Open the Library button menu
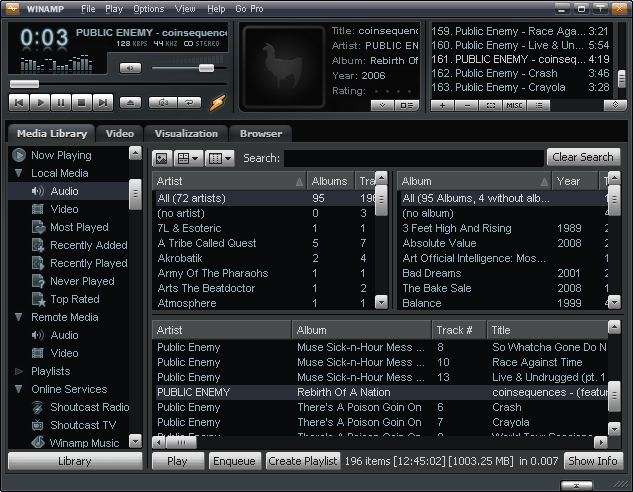633x492 pixels. pyautogui.click(x=75, y=461)
